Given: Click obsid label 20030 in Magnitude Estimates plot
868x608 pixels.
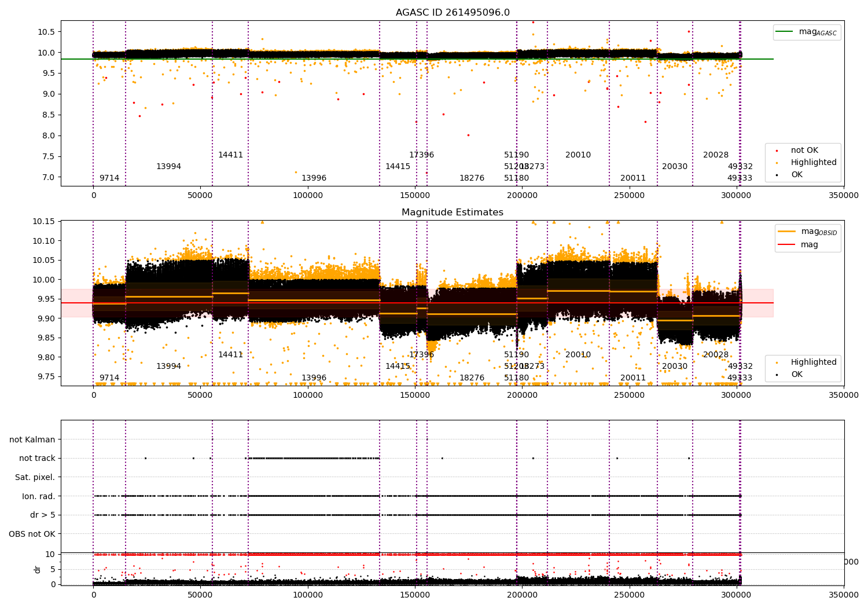Looking at the screenshot, I should pyautogui.click(x=675, y=367).
